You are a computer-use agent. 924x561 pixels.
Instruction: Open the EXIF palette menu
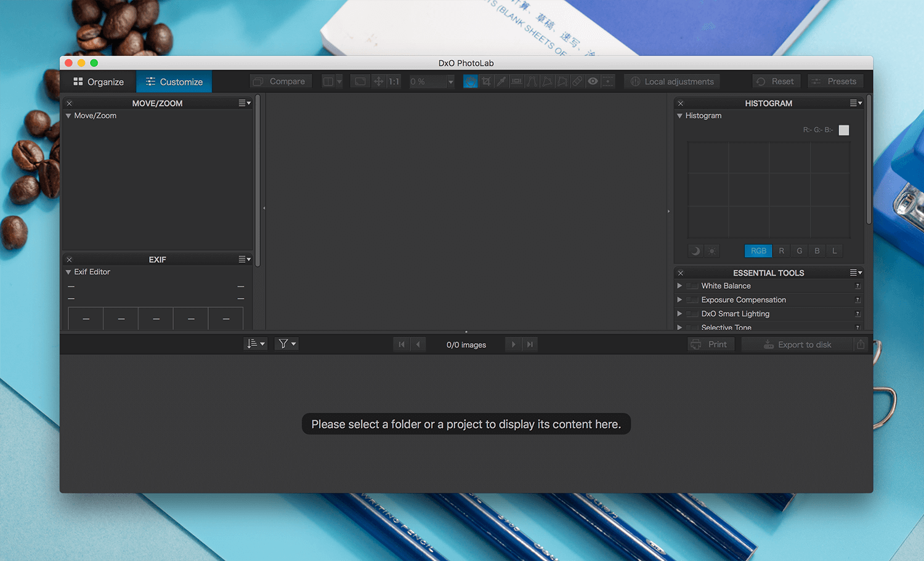245,259
